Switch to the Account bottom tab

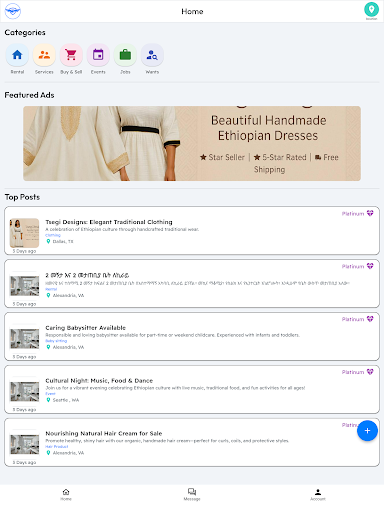pyautogui.click(x=318, y=494)
